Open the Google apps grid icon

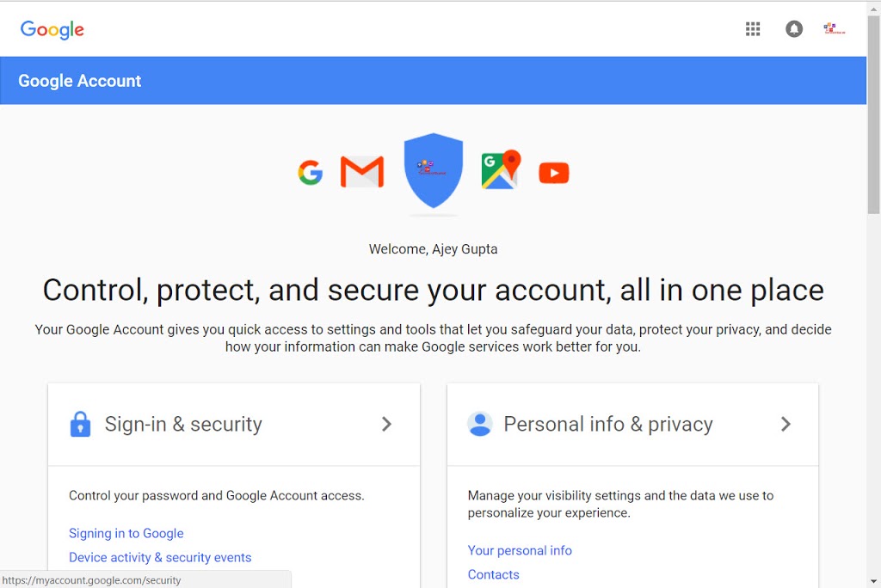click(x=753, y=29)
